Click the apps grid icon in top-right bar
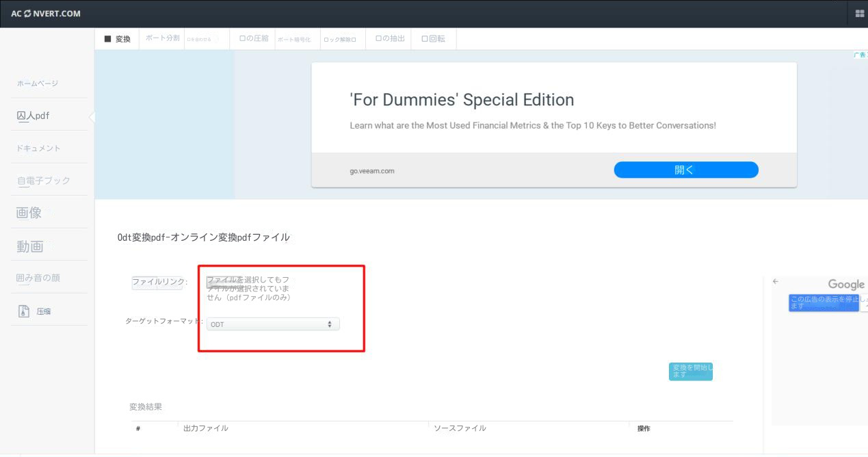868x457 pixels. point(858,13)
